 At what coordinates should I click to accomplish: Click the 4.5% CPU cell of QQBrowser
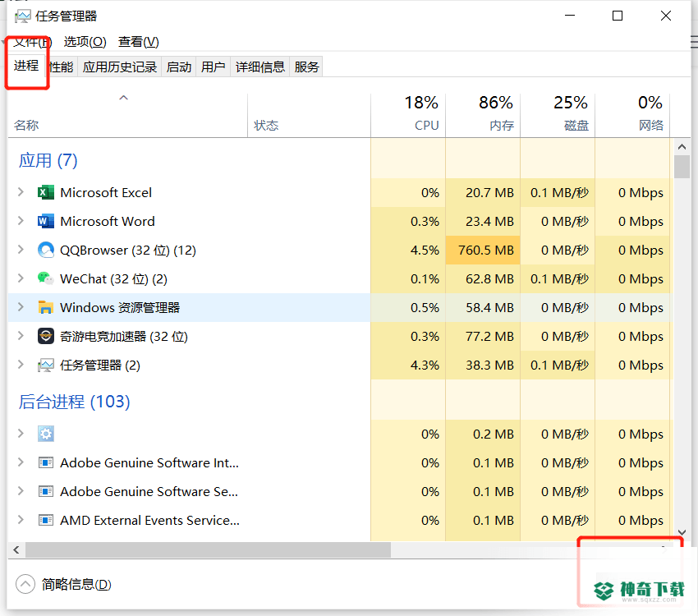(x=408, y=250)
